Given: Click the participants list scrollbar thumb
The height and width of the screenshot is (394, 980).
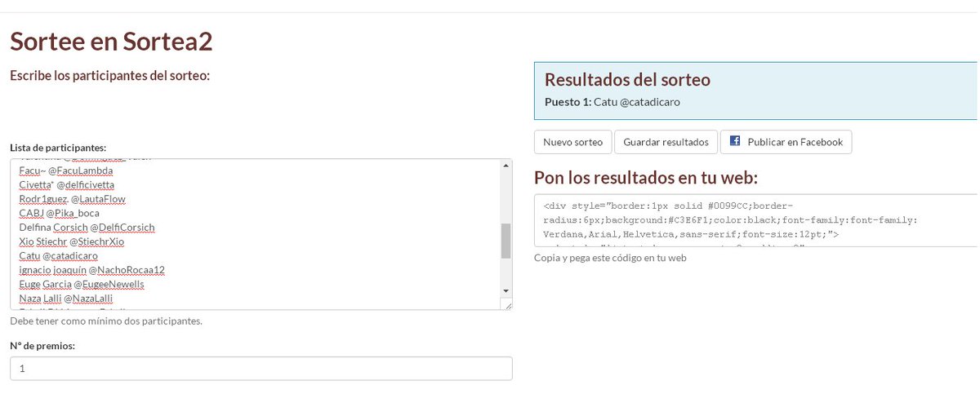Looking at the screenshot, I should point(506,241).
